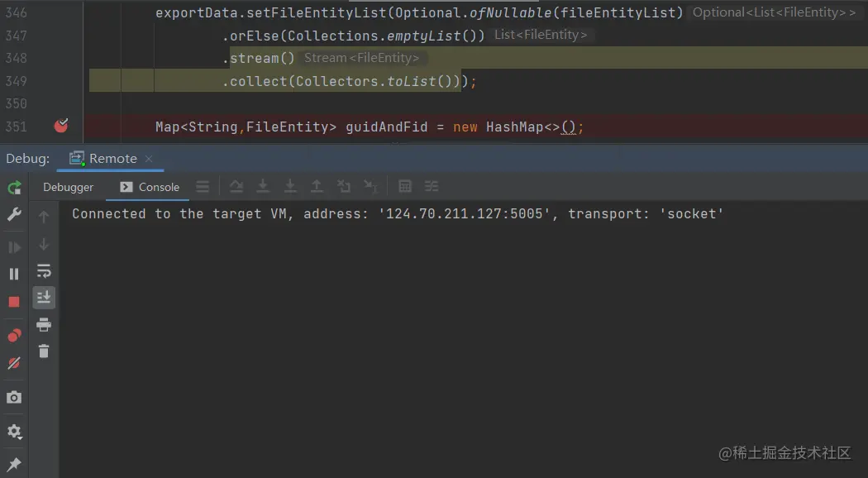Switch to the Console tab
The height and width of the screenshot is (478, 868).
point(150,187)
